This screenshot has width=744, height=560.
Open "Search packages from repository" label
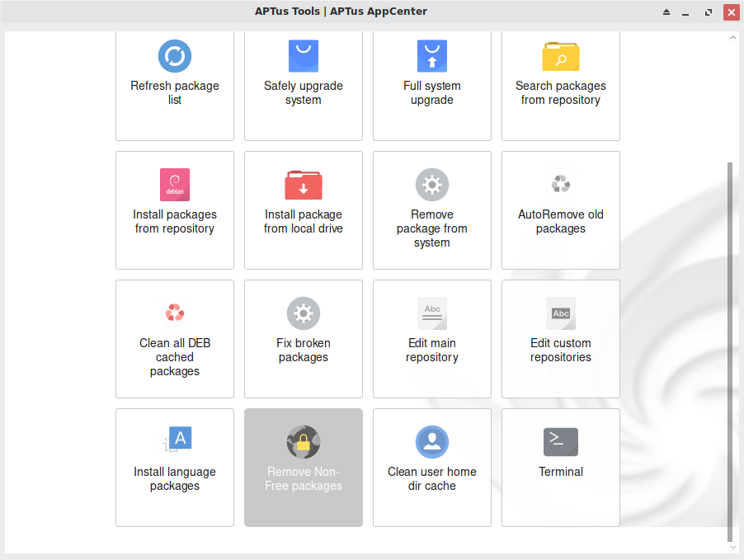560,92
